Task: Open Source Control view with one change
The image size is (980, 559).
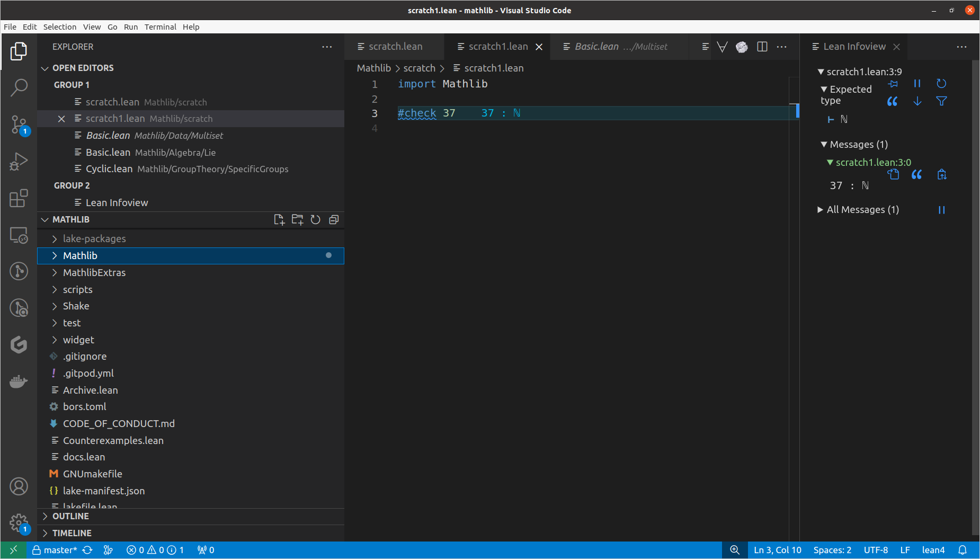Action: coord(19,125)
